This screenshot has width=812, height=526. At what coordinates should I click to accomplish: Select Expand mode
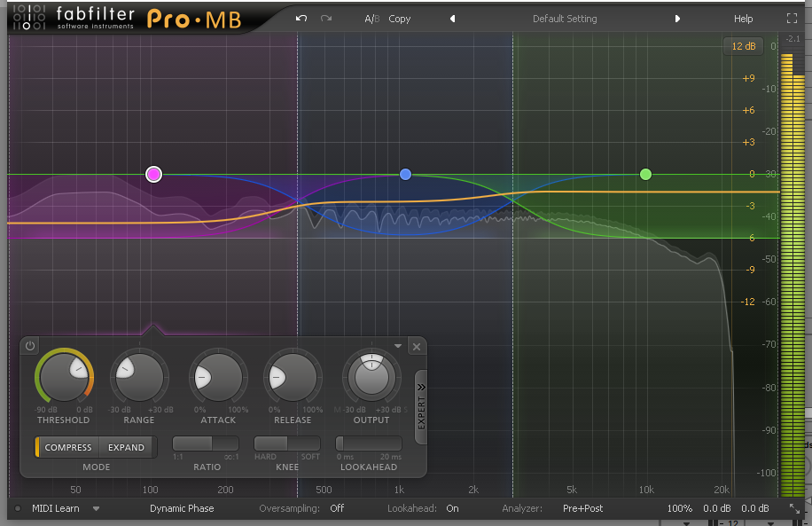coord(127,447)
